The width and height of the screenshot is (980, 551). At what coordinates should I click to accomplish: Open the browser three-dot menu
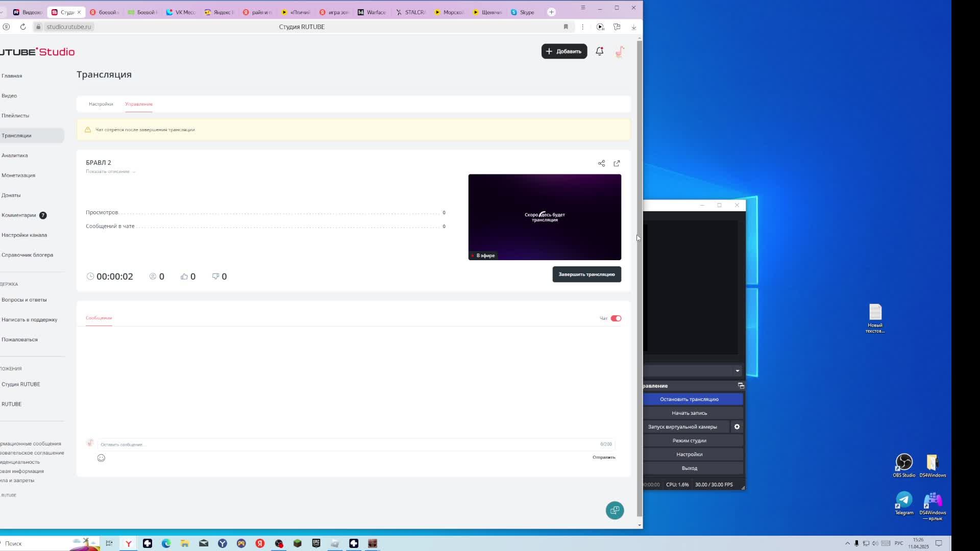pyautogui.click(x=582, y=27)
